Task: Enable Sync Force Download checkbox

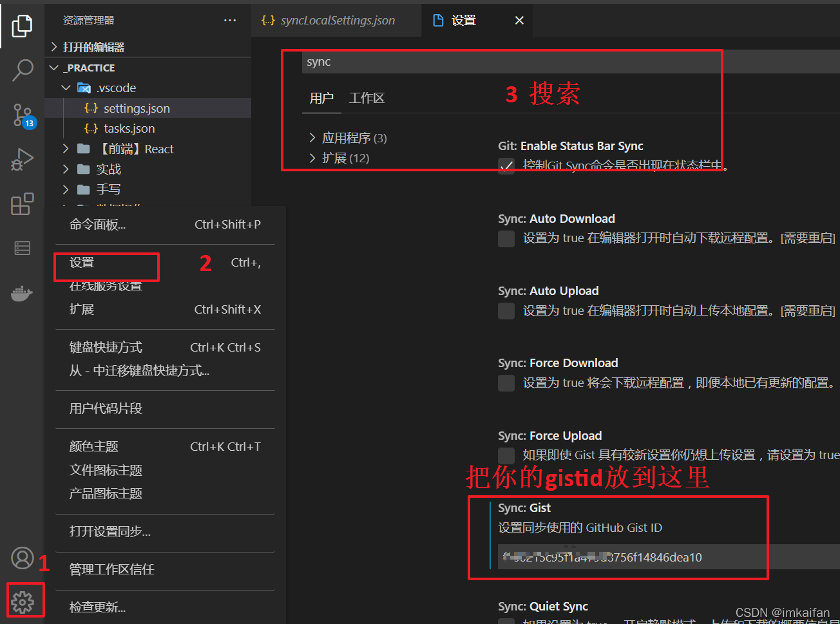Action: coord(506,383)
